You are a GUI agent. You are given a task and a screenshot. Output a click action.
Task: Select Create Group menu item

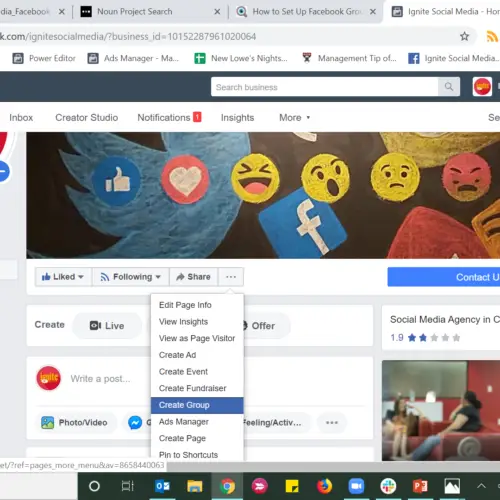pos(197,405)
